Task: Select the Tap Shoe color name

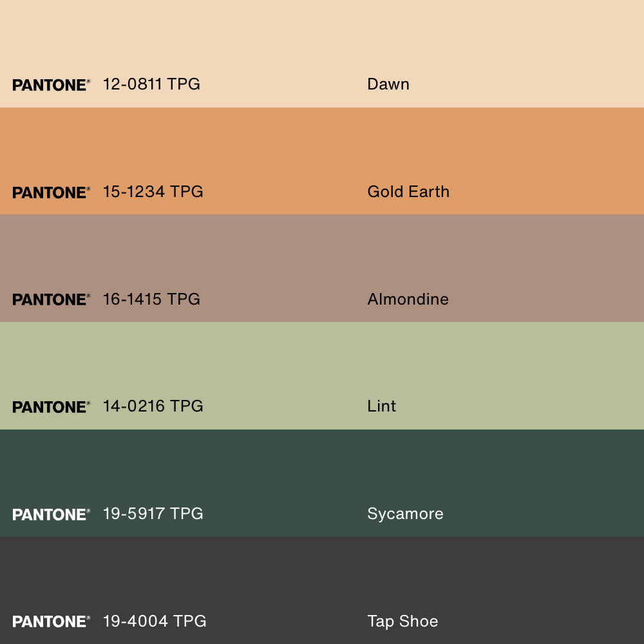Action: tap(402, 621)
